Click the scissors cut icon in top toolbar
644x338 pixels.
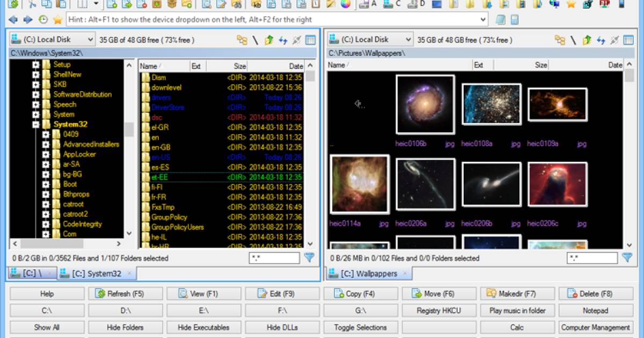pyautogui.click(x=32, y=4)
